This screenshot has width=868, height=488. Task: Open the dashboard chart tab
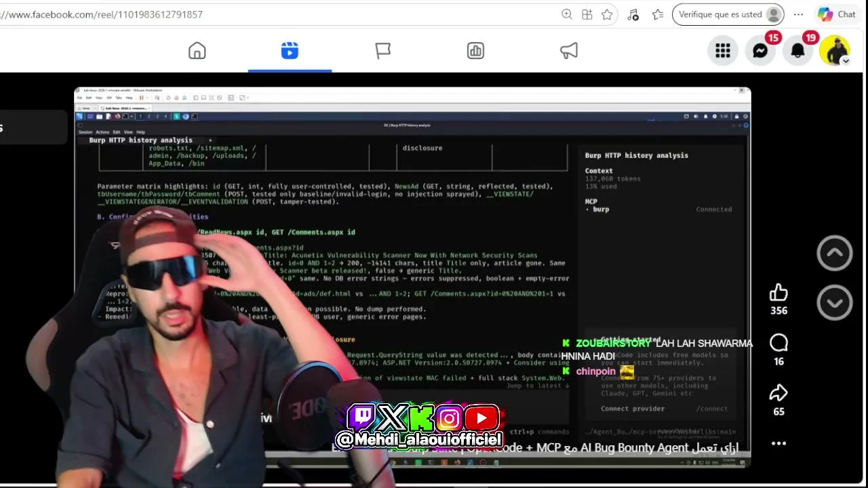coord(475,51)
